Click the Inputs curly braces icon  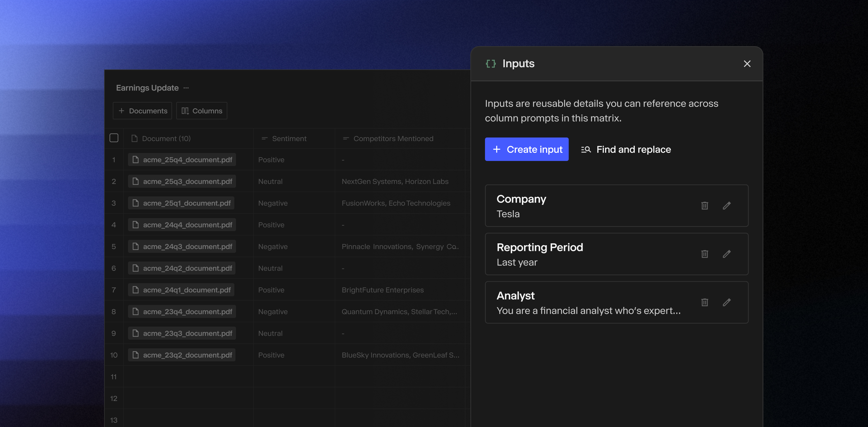(x=491, y=64)
